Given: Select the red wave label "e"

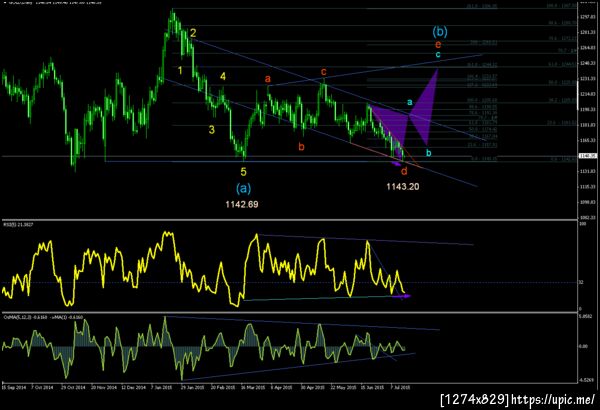Looking at the screenshot, I should 438,44.
